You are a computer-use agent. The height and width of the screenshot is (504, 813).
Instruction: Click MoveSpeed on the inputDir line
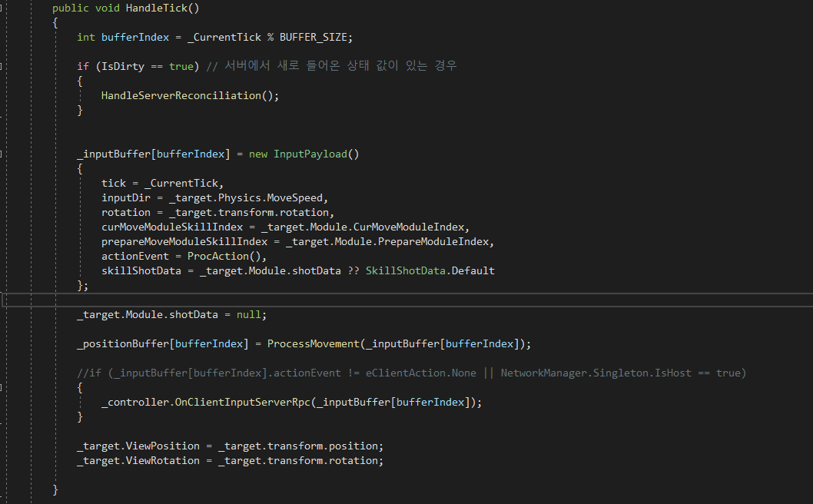point(300,197)
